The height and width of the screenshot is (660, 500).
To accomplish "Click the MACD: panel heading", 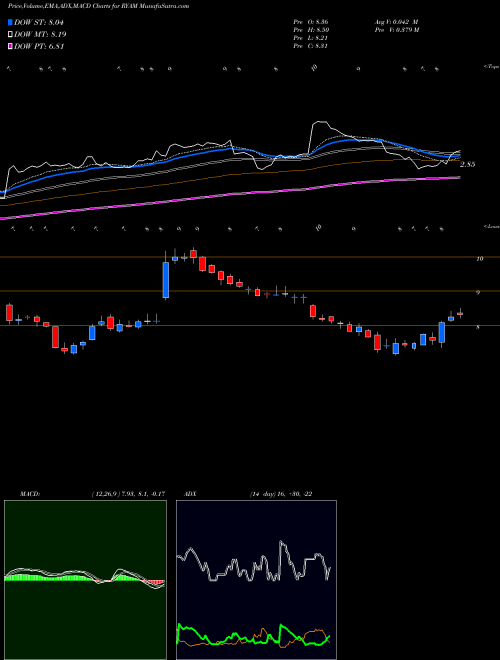I will [x=29, y=494].
